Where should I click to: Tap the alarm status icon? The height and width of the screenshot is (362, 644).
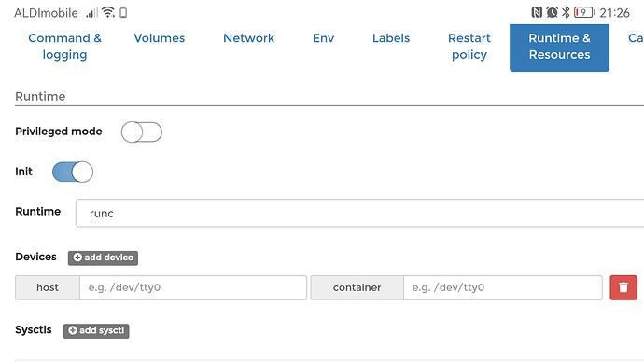coord(552,12)
